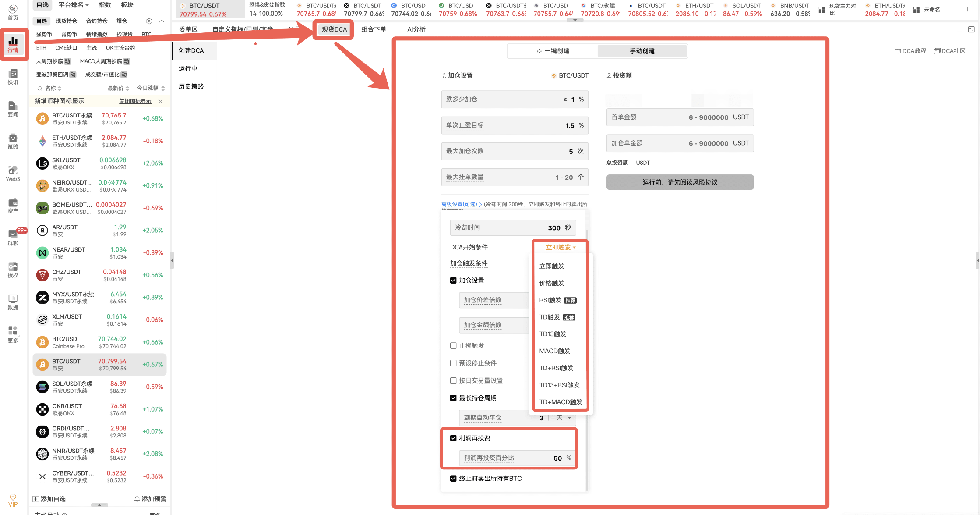Open the 资产 sidebar icon
Screen dimensions: 980x515
coord(13,205)
